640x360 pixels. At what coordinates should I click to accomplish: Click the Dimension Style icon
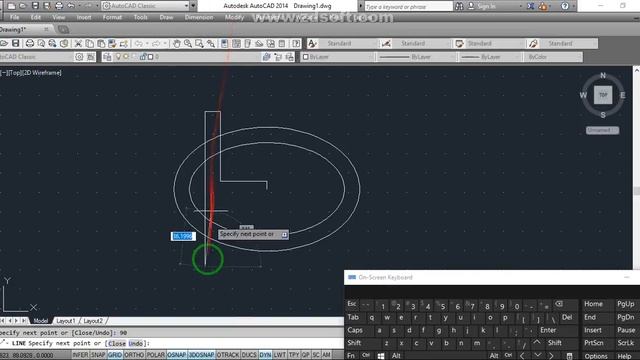(386, 43)
